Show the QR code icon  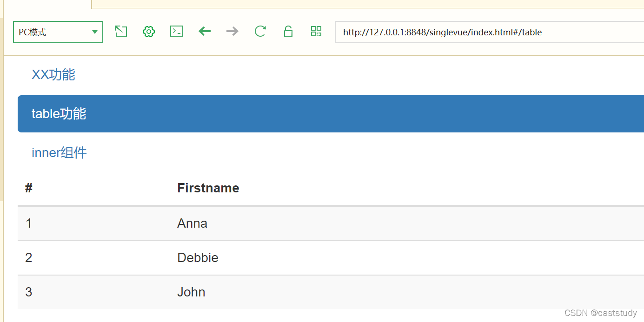click(x=316, y=31)
